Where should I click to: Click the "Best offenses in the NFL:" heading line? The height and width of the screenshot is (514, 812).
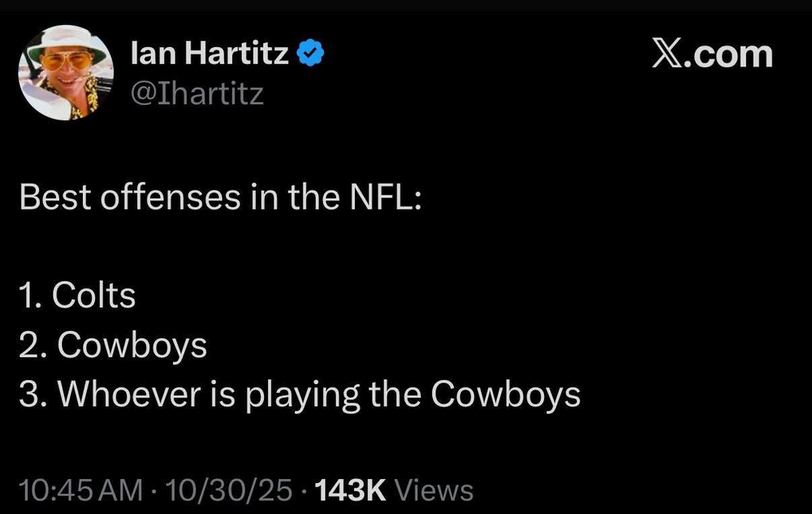click(x=219, y=198)
